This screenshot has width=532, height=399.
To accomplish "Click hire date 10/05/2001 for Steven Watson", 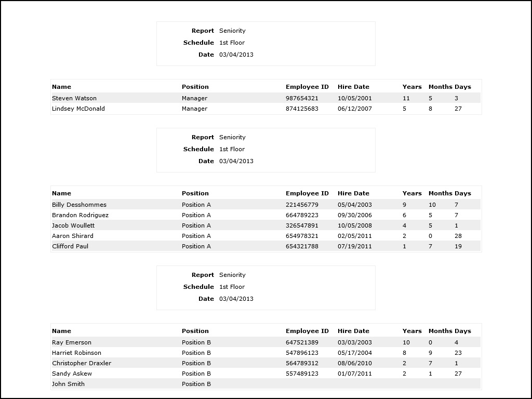I will (355, 98).
